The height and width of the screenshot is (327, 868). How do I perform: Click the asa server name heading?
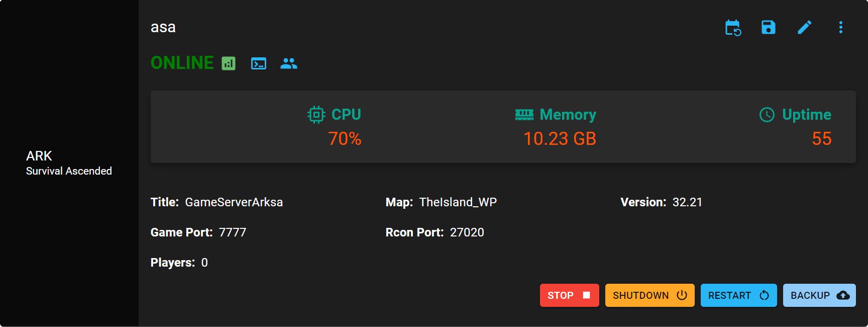point(163,27)
